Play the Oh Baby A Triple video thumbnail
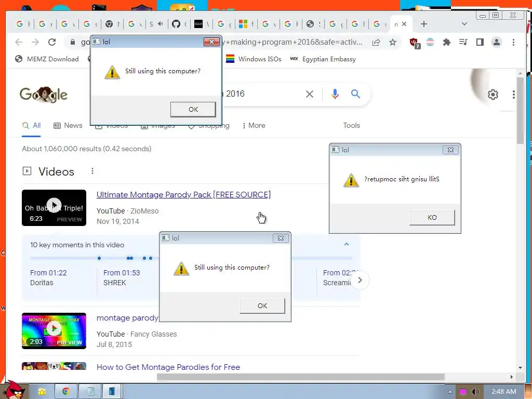Viewport: 532px width, 399px height. (x=54, y=208)
